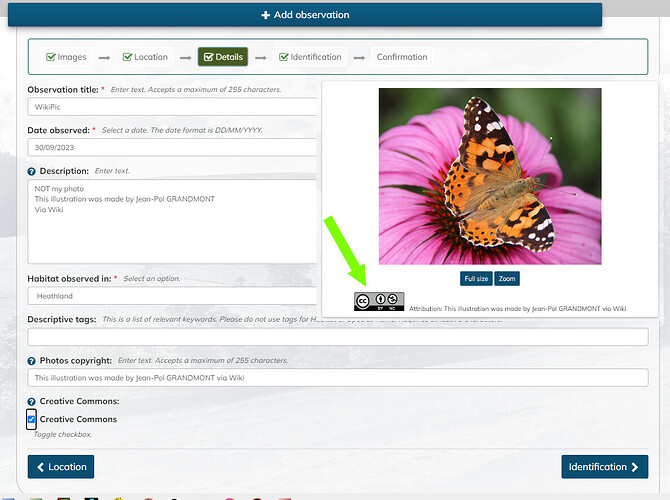Click the Photos copyright help icon
Viewport: 670px width, 500px height.
(x=31, y=361)
